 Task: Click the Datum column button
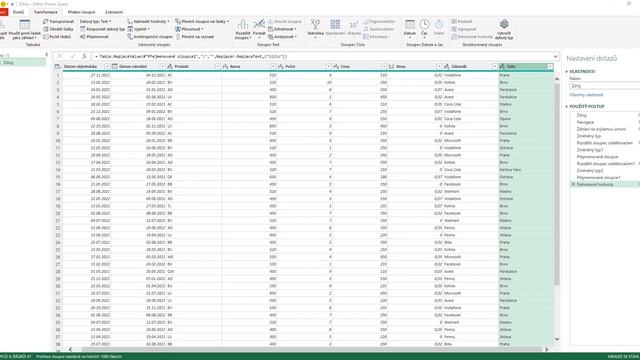click(410, 28)
